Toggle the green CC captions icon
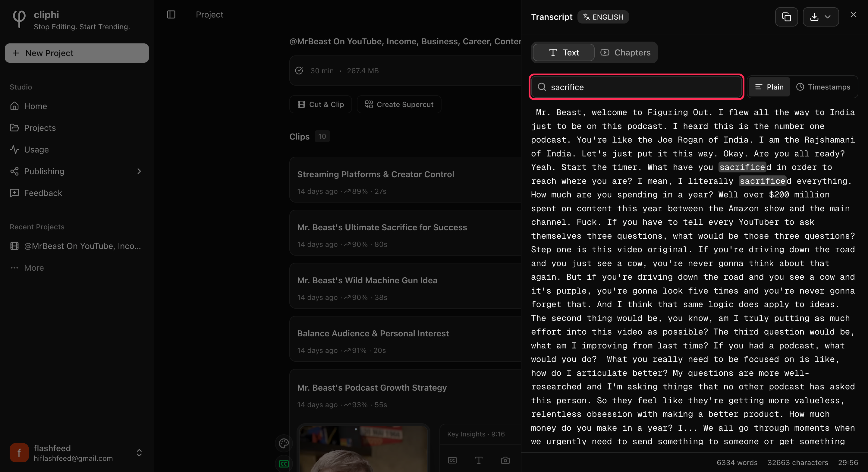The image size is (868, 472). tap(284, 464)
